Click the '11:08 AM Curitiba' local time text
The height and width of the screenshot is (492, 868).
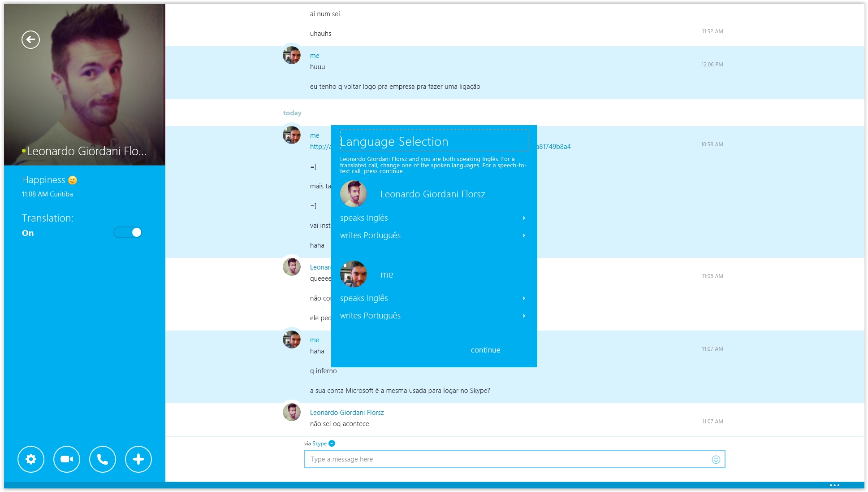coord(48,194)
